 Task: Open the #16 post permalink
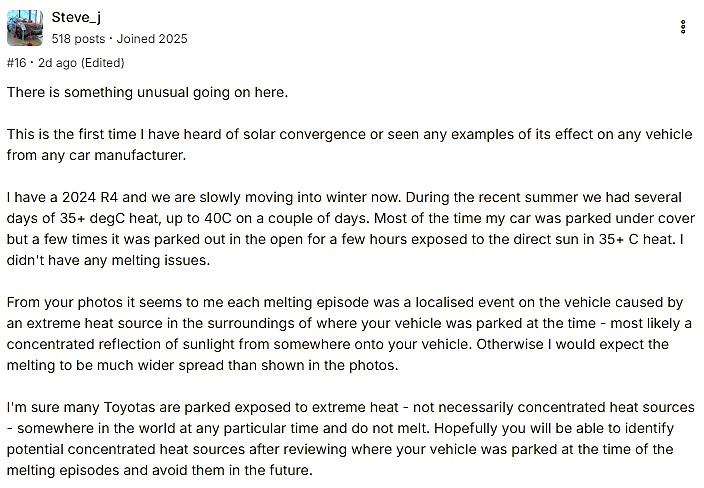tap(17, 62)
